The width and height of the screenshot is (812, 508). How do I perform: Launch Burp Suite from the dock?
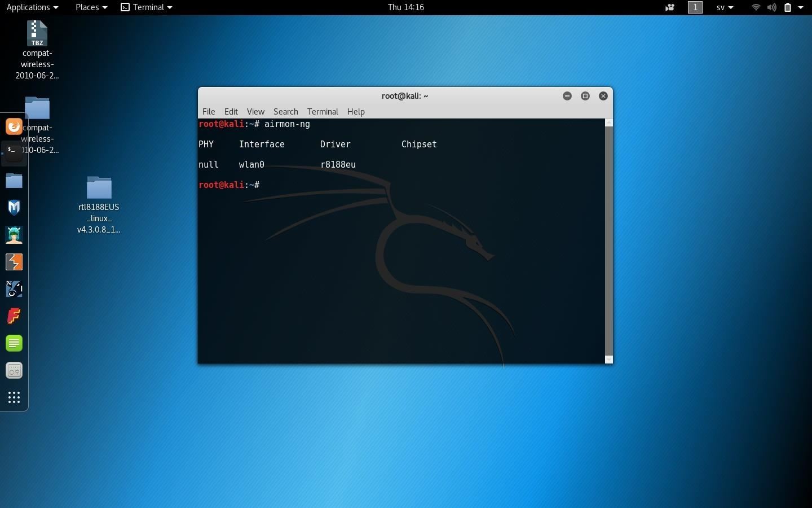tap(14, 262)
